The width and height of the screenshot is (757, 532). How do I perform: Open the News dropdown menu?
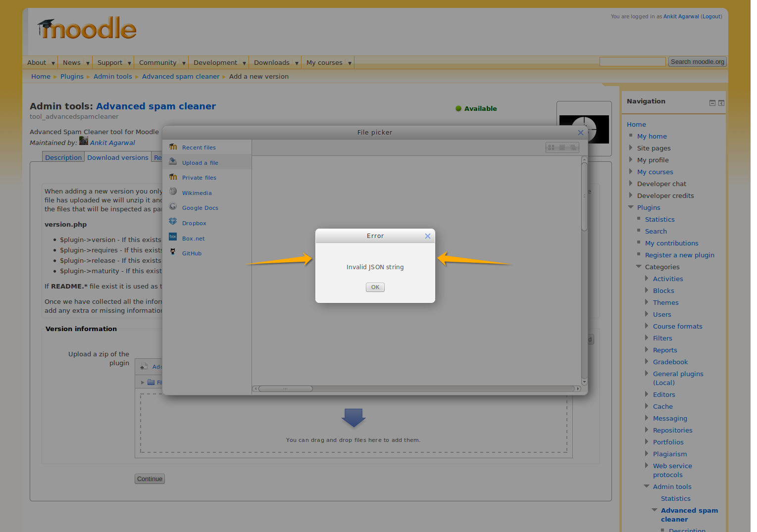click(x=75, y=62)
